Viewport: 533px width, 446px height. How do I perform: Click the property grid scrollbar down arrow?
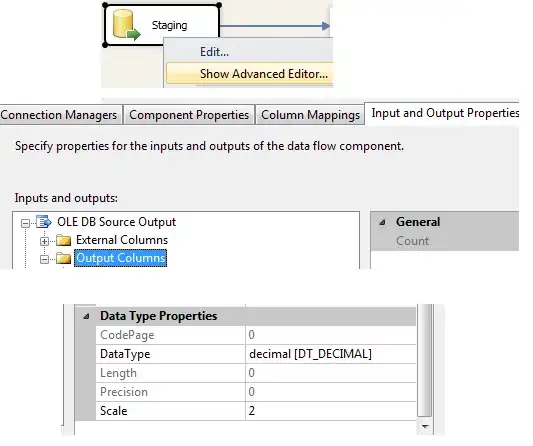pyautogui.click(x=425, y=426)
